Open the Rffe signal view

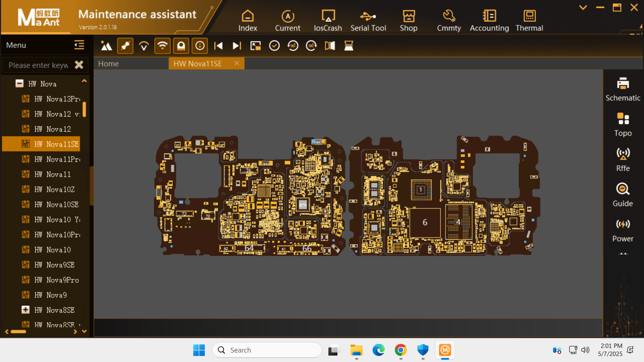[x=623, y=160]
